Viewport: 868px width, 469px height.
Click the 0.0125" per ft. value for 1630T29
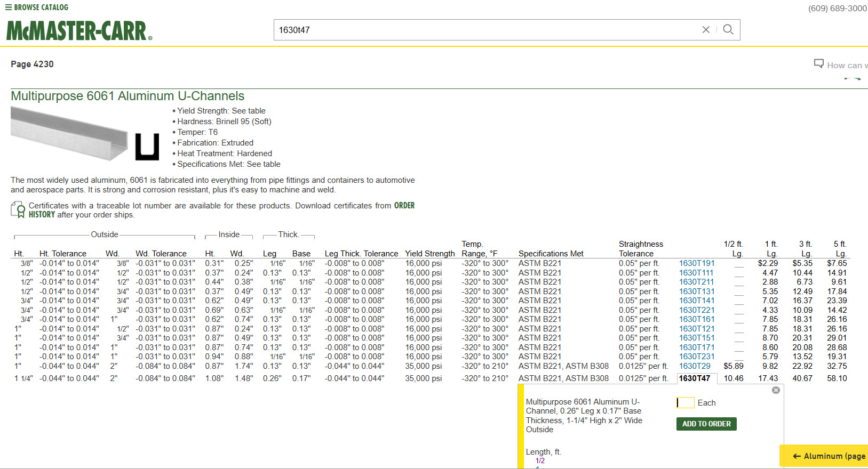pyautogui.click(x=643, y=366)
